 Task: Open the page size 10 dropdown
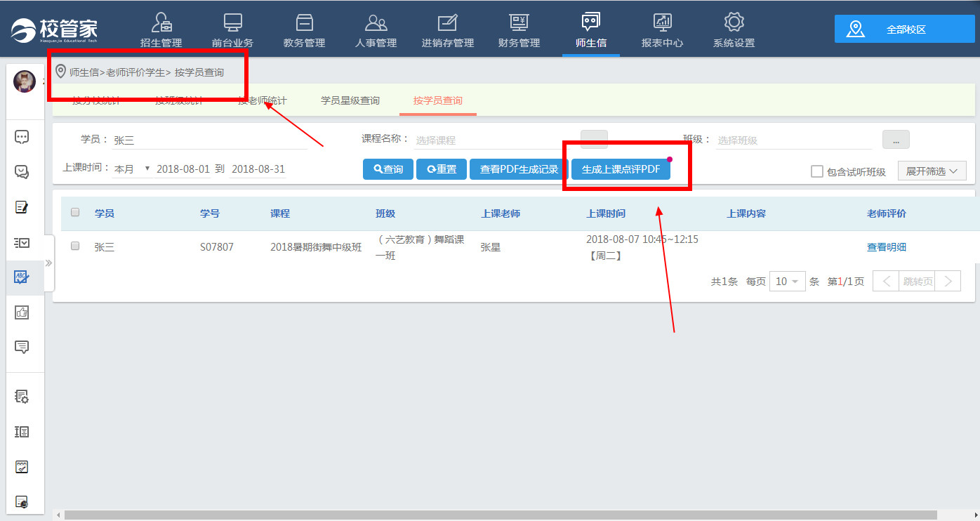coord(787,282)
